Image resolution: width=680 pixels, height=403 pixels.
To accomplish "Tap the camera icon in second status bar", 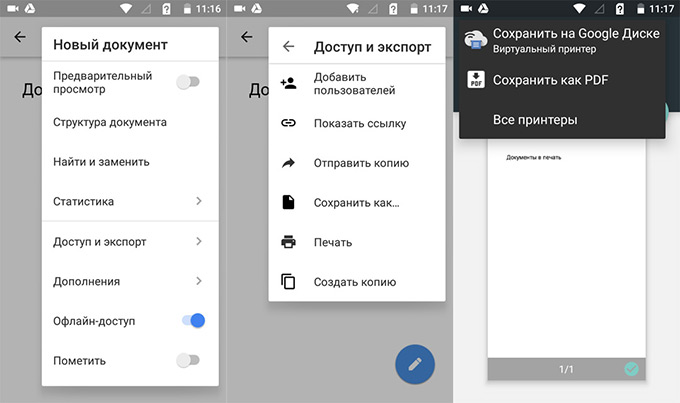I will 240,9.
